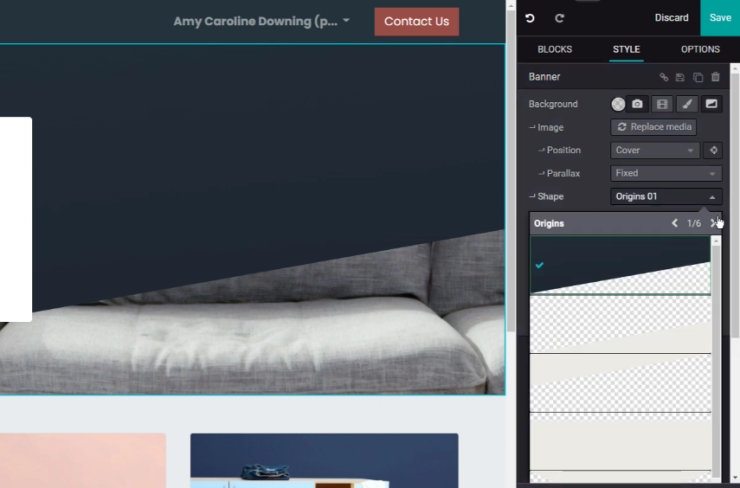Duplicate the Banner block
The height and width of the screenshot is (488, 740).
point(698,77)
